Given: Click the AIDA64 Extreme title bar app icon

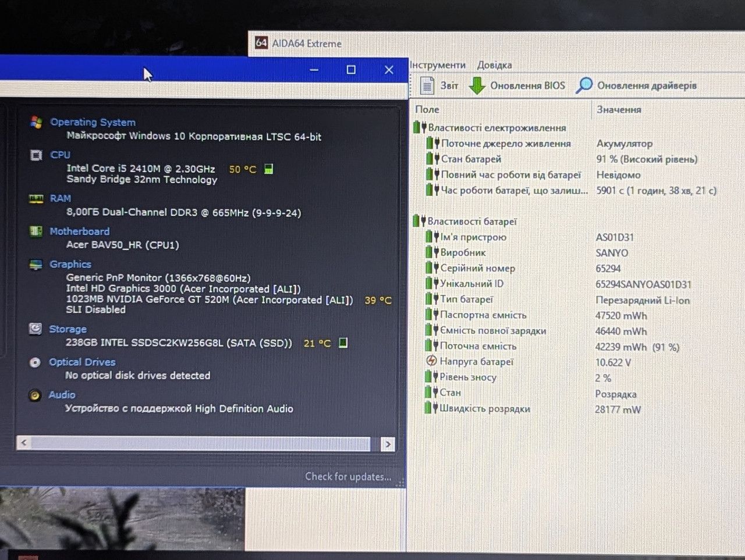Looking at the screenshot, I should (x=262, y=42).
